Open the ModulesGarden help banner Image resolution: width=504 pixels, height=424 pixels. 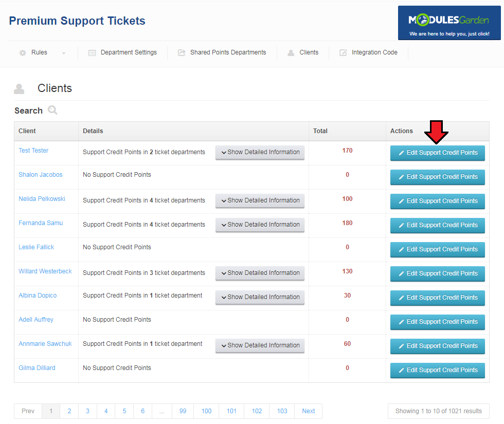point(449,23)
